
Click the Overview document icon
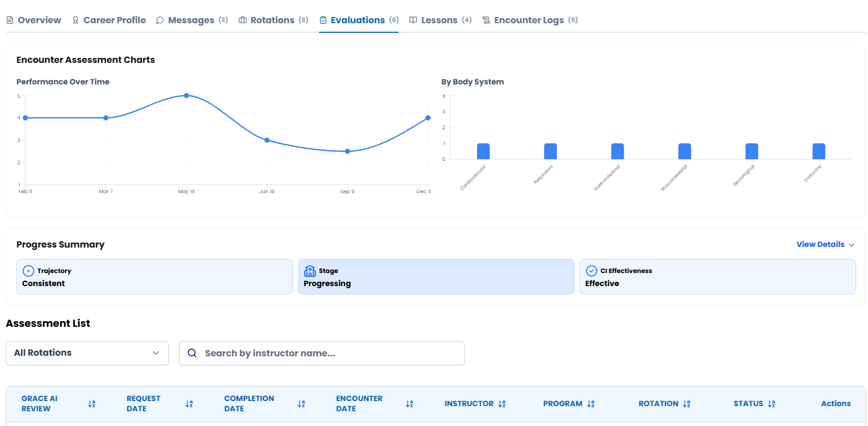click(x=10, y=20)
